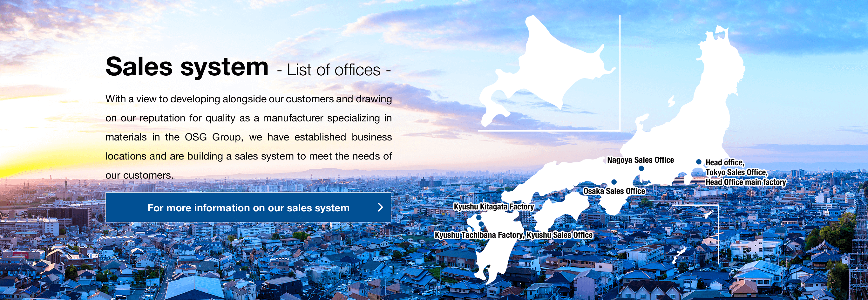Click the 'Sales system' heading
868x300 pixels.
(187, 67)
